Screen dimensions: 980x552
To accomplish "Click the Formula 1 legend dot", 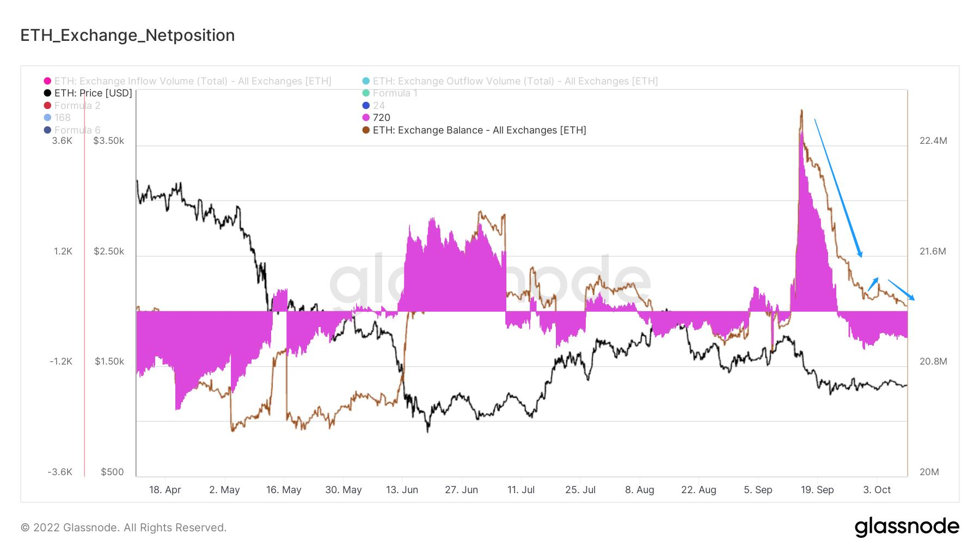I will click(366, 93).
